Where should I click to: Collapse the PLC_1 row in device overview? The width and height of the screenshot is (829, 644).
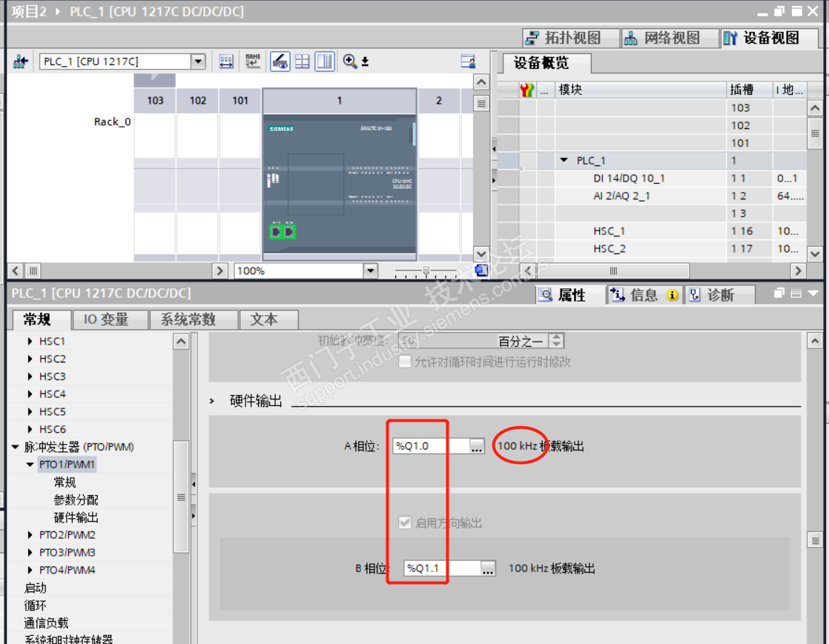pyautogui.click(x=564, y=160)
